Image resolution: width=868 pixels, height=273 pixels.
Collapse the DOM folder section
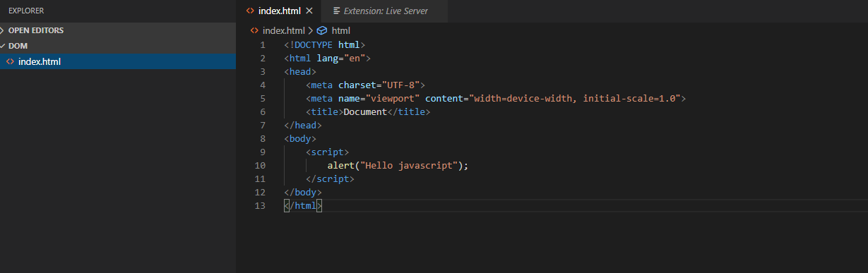click(118, 46)
